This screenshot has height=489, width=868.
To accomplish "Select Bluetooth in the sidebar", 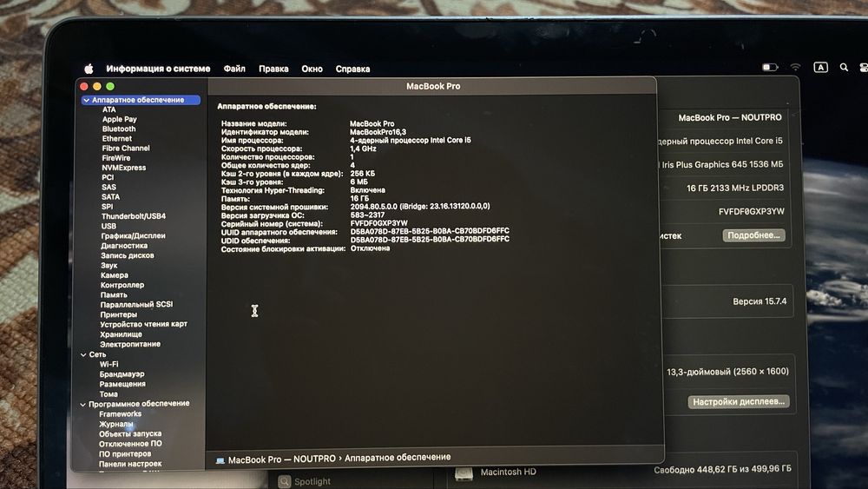I will (119, 129).
